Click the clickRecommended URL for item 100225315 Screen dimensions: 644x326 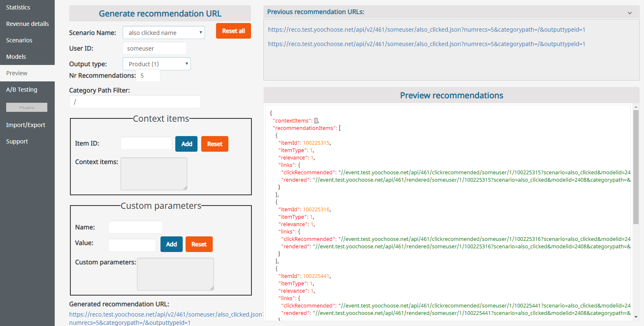pos(484,173)
